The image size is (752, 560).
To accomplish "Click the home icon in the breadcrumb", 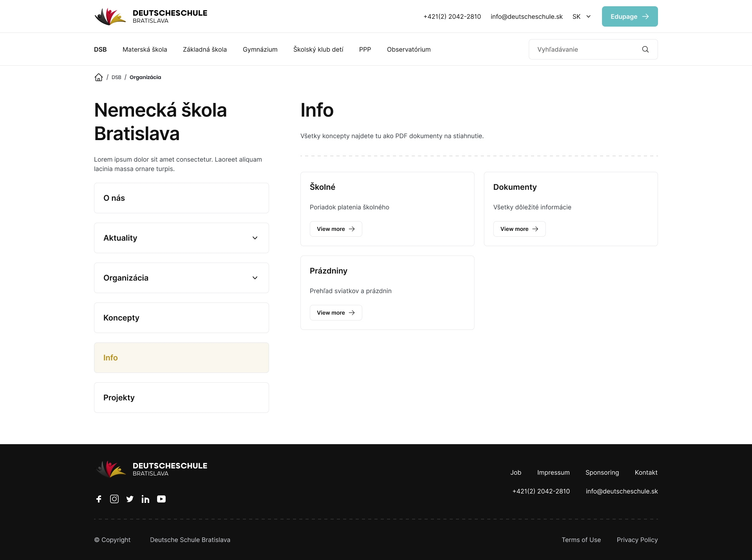I will pos(99,77).
